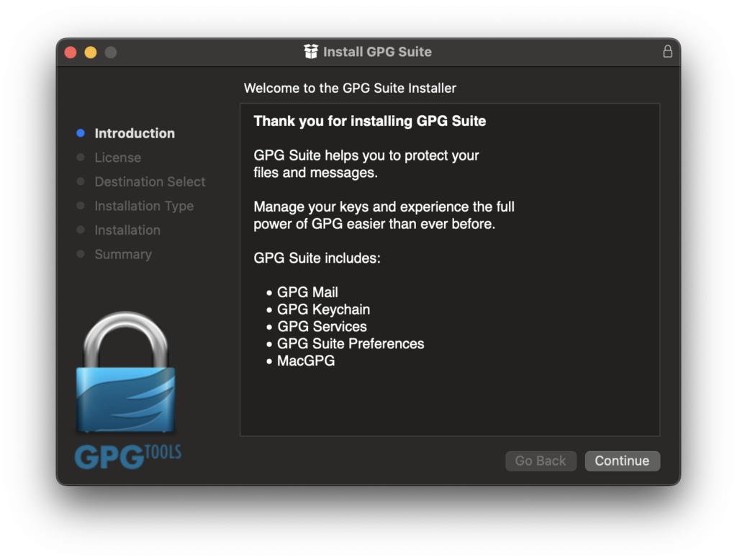Image resolution: width=737 pixels, height=560 pixels.
Task: Click the Continue button
Action: pos(622,461)
